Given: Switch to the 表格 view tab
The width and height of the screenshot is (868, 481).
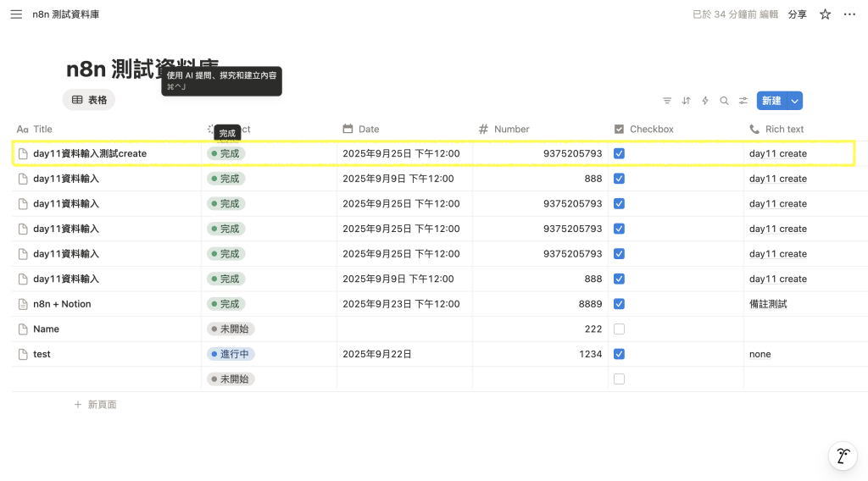Looking at the screenshot, I should click(x=89, y=100).
